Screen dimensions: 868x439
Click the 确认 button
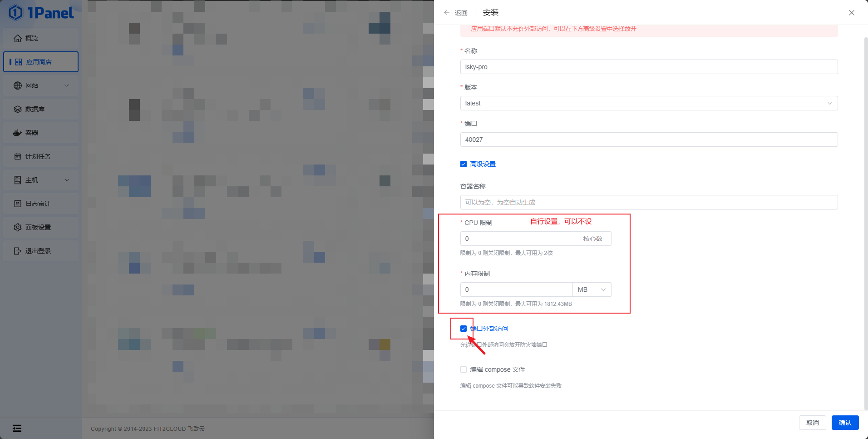[x=845, y=423]
